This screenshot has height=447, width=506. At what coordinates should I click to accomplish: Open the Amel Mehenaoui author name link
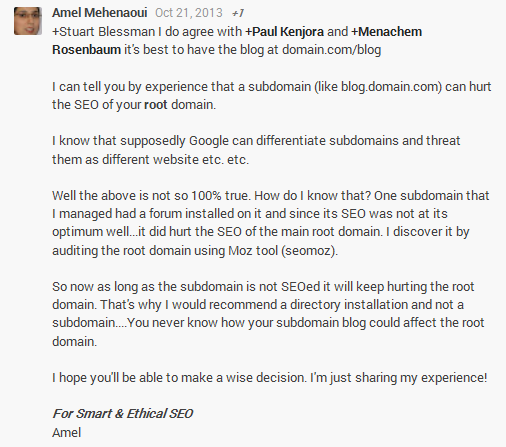point(100,13)
